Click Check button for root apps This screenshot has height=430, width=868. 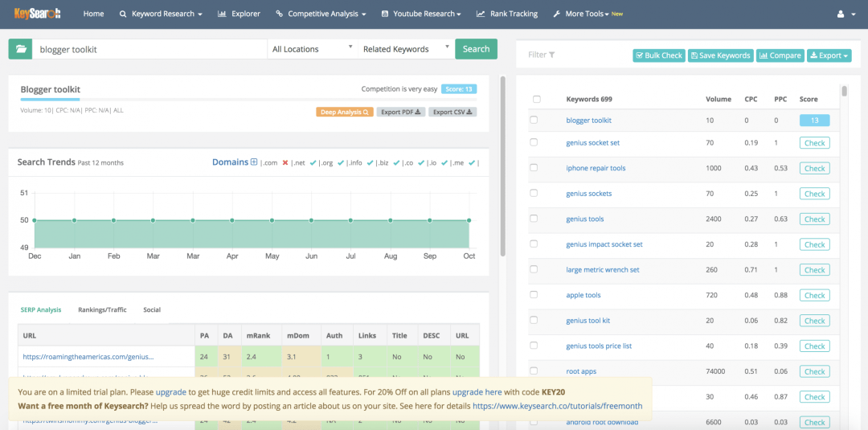pyautogui.click(x=814, y=371)
